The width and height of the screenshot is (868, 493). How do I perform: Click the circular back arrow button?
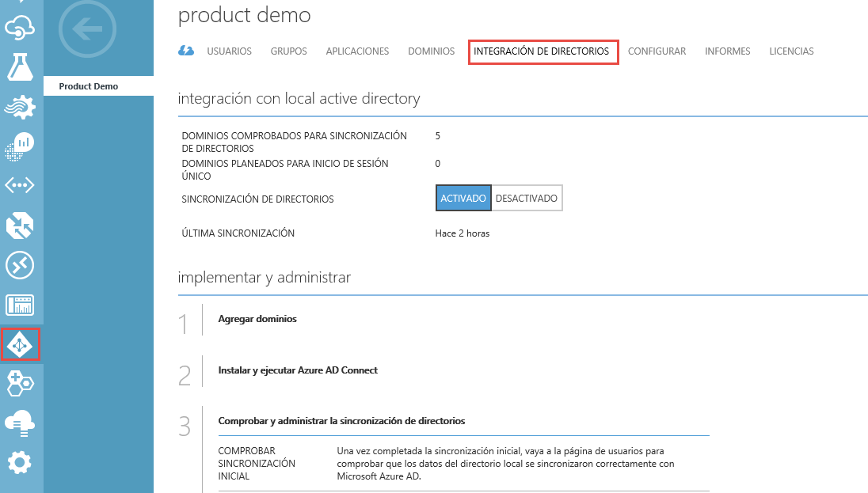click(x=87, y=30)
